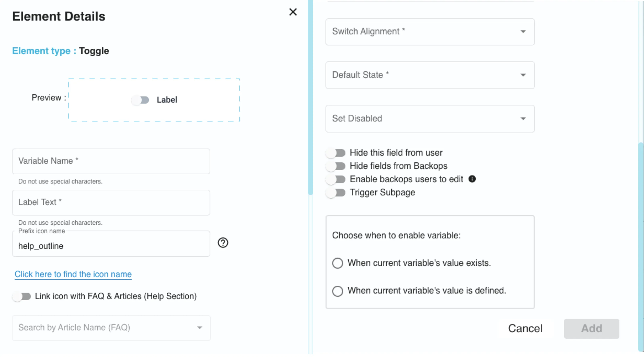The image size is (644, 359).
Task: Open the Switch Alignment dropdown
Action: tap(430, 32)
